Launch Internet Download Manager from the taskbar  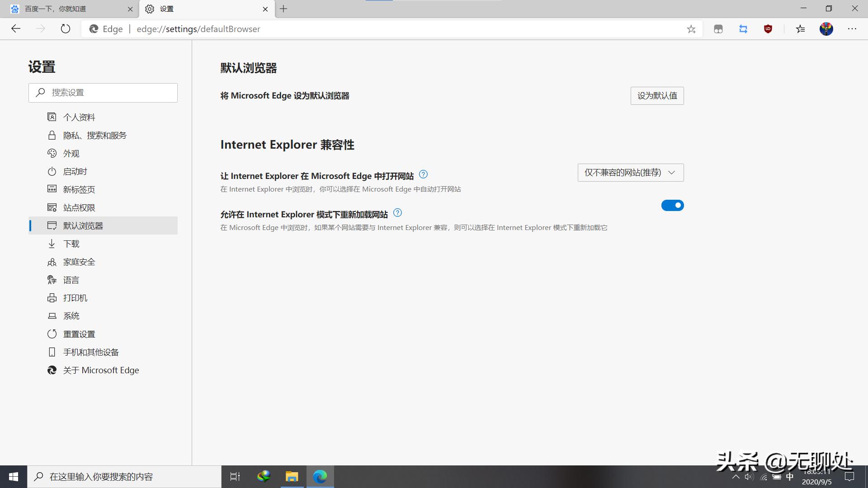[x=264, y=476]
